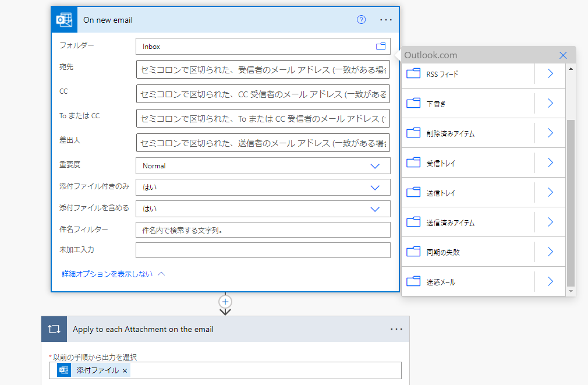The height and width of the screenshot is (385, 588).
Task: Insert a new step between the actions
Action: pyautogui.click(x=225, y=302)
